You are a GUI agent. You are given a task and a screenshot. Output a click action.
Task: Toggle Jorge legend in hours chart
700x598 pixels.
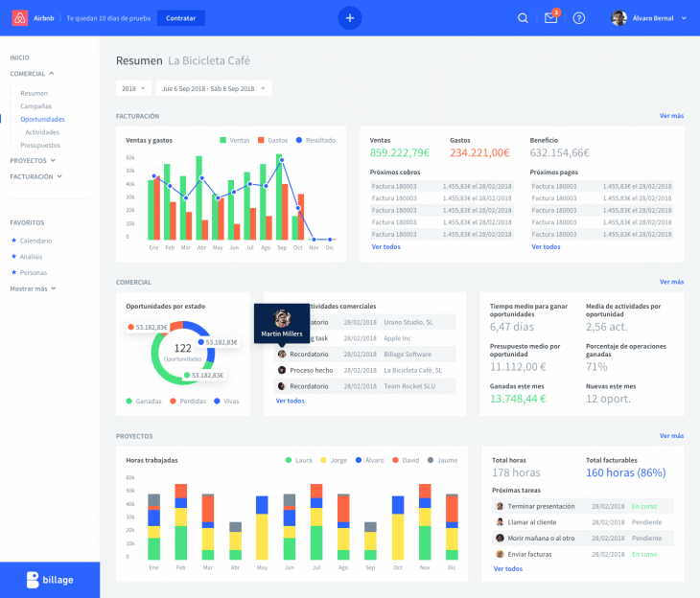tap(334, 460)
